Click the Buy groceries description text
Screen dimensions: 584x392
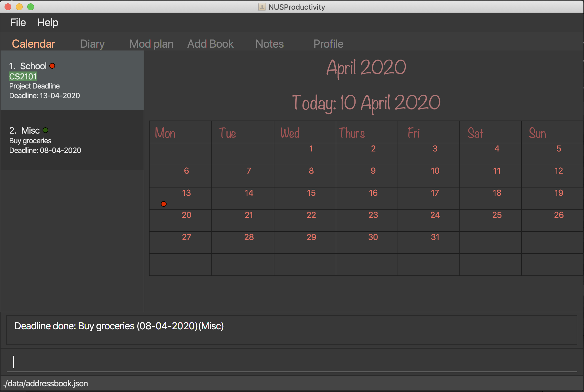(x=30, y=141)
